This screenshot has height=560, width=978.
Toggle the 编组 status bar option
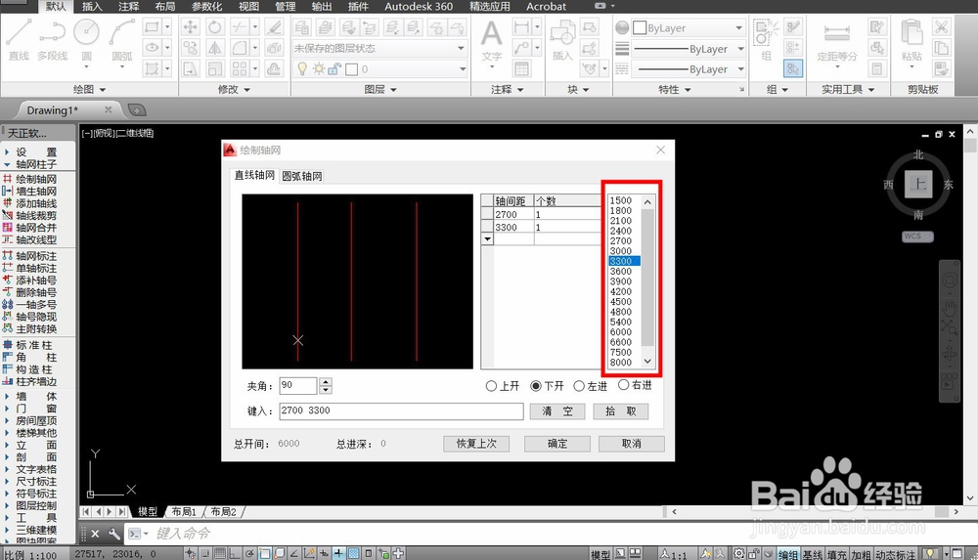[x=788, y=554]
